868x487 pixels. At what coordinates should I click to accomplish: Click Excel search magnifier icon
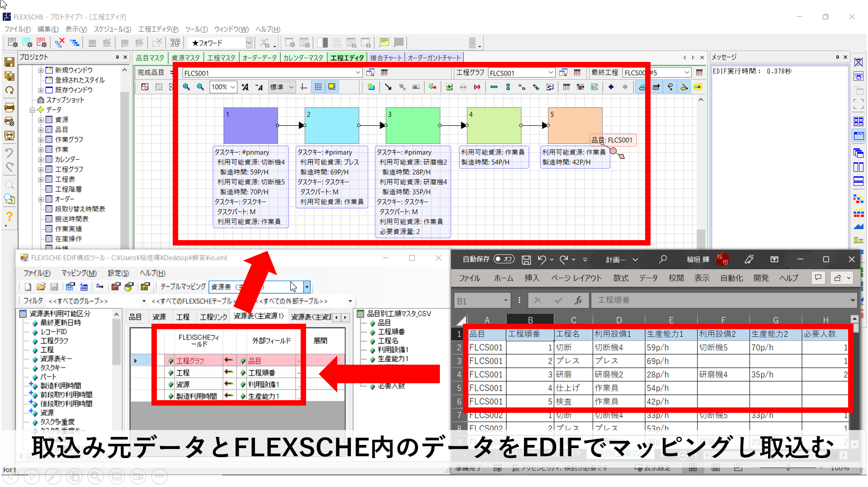pos(663,260)
